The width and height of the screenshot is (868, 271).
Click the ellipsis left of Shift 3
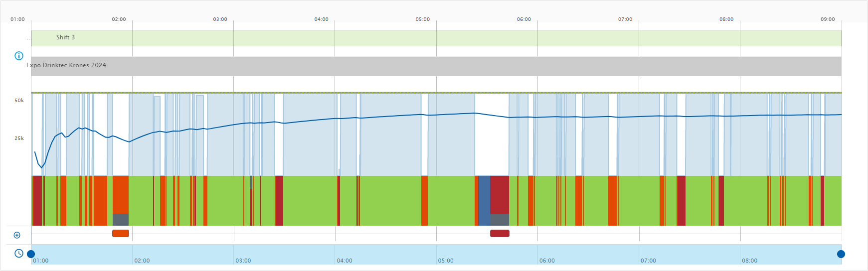[x=28, y=38]
